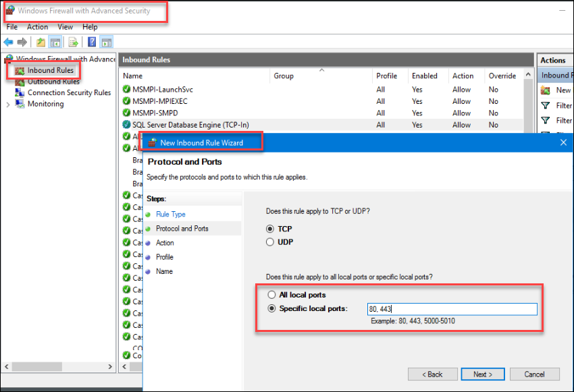Go to the Rule Type wizard step

point(171,215)
